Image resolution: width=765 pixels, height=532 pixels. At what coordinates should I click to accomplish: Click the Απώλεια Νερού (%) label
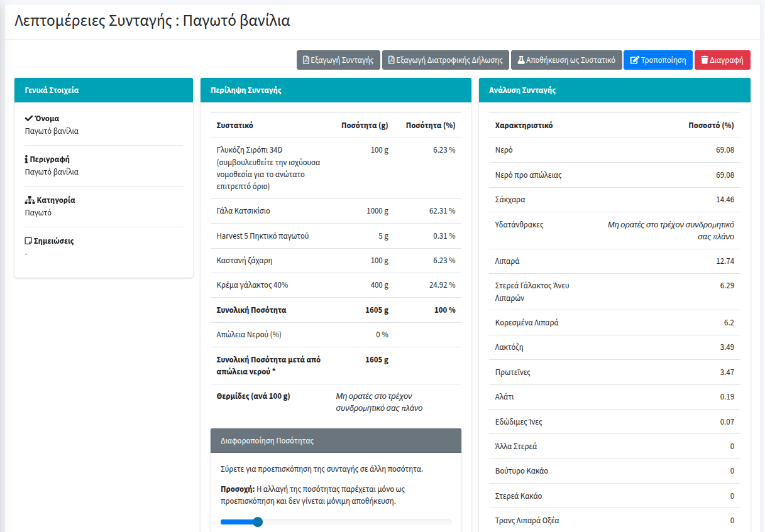tap(249, 335)
